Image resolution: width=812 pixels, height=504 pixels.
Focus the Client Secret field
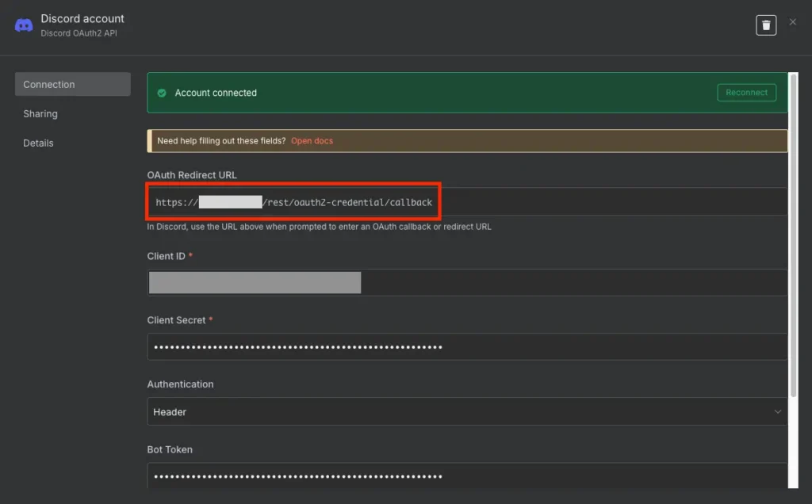(x=467, y=346)
